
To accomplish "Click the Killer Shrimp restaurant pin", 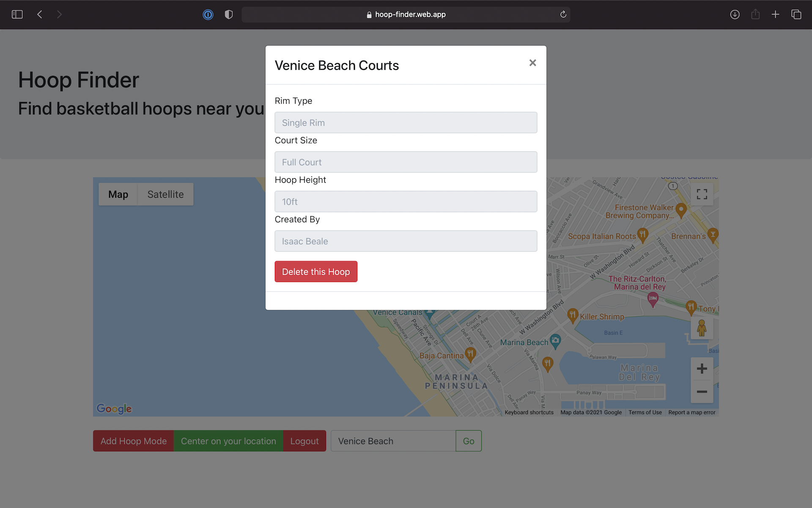I will (573, 315).
